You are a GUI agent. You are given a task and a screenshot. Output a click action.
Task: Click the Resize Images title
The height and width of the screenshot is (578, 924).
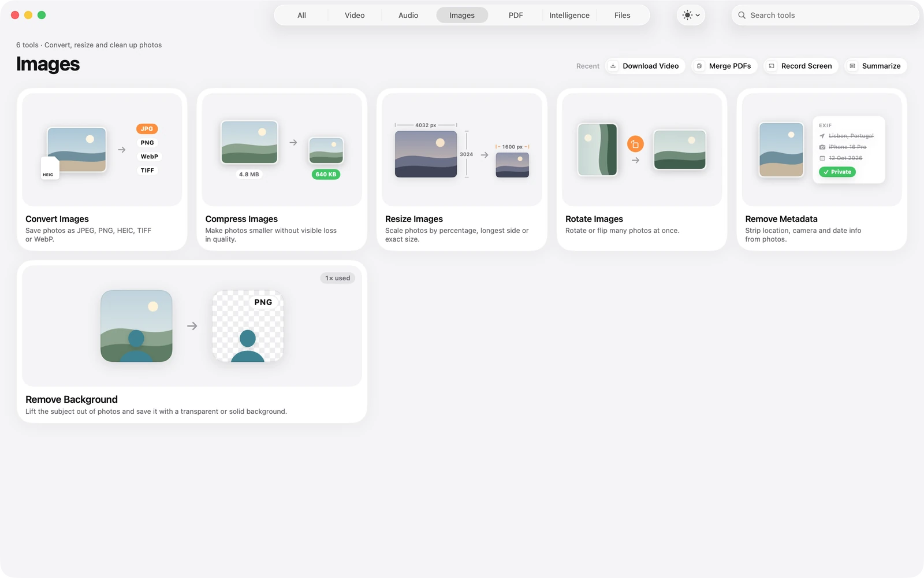pos(414,219)
